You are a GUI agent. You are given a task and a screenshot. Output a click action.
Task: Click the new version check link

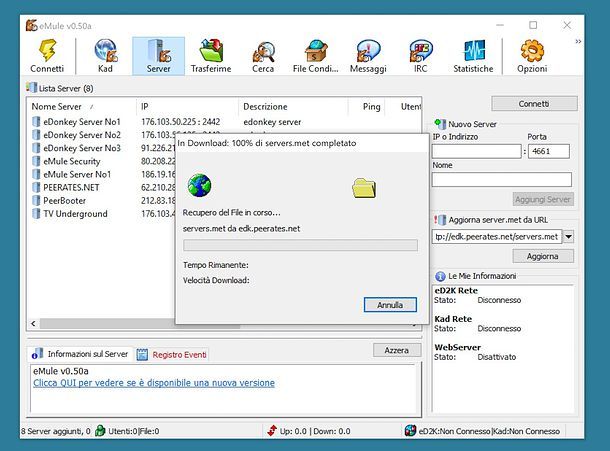click(x=154, y=383)
